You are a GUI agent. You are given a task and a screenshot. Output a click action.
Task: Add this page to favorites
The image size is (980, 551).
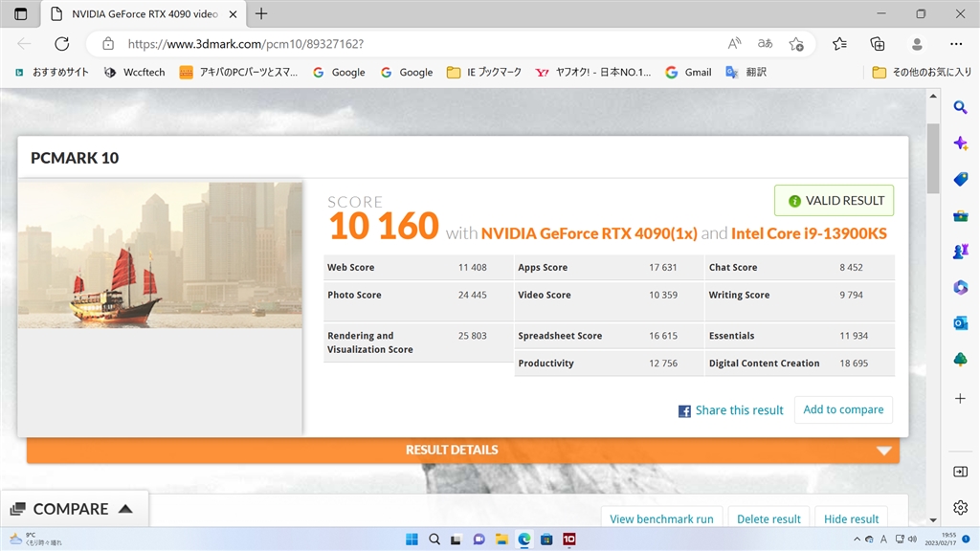coord(796,44)
